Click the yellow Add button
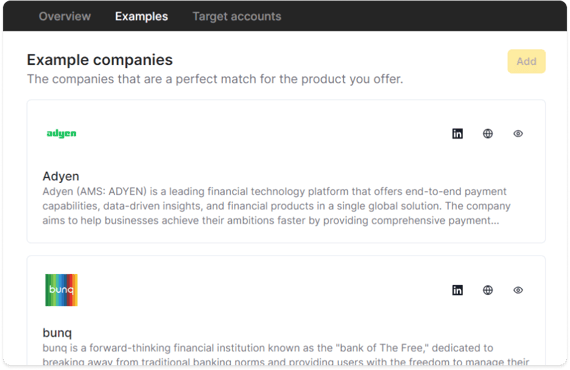This screenshot has height=370, width=570. click(526, 61)
